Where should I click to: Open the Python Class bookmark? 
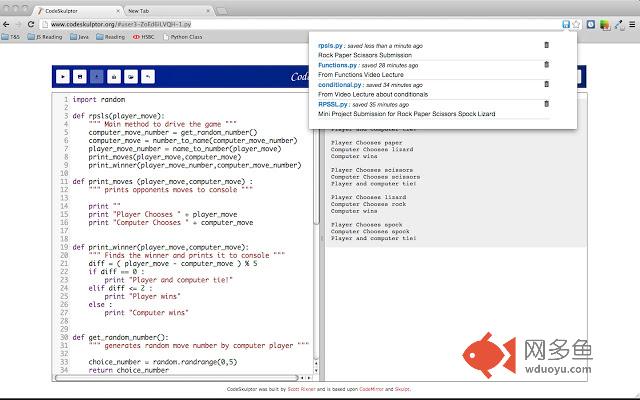point(182,37)
